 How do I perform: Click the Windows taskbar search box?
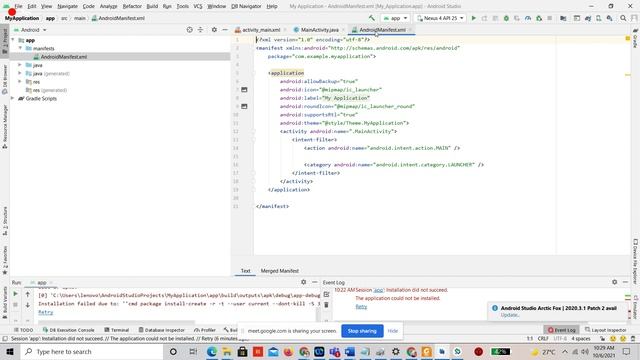(92, 351)
